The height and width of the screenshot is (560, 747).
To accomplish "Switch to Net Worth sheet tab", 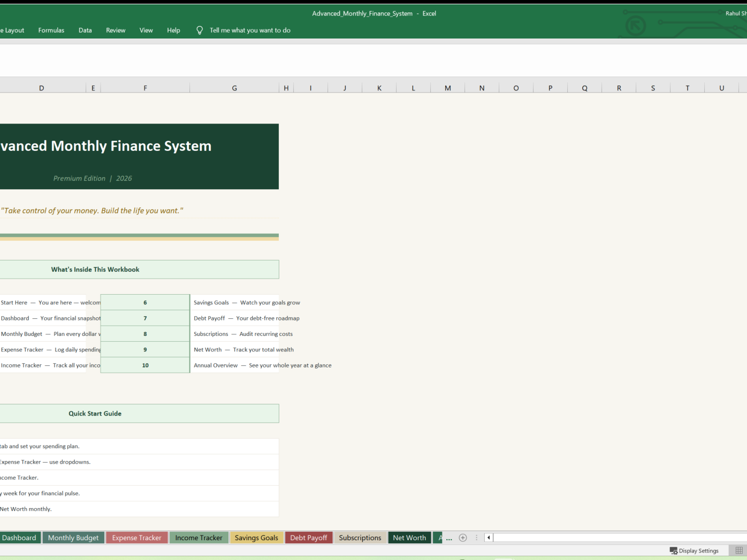I will [x=409, y=538].
